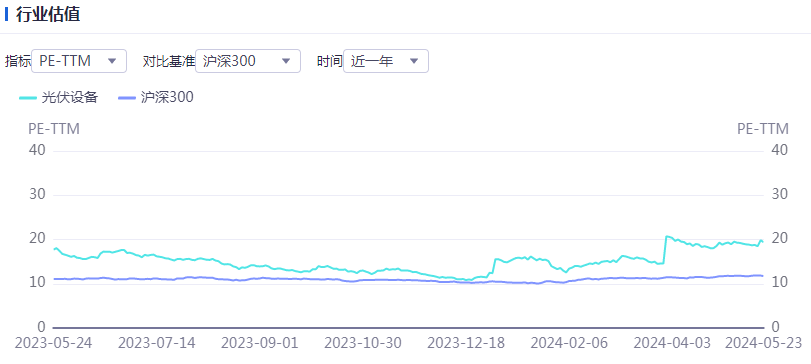Click the 沪深300 dropdown arrow icon
This screenshot has height=364, width=811.
tap(286, 61)
